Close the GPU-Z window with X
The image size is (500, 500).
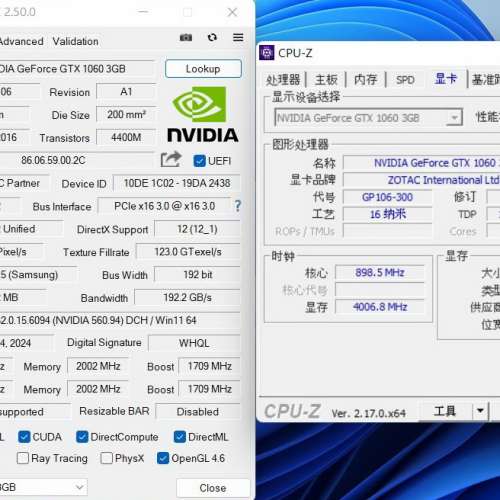pos(232,12)
